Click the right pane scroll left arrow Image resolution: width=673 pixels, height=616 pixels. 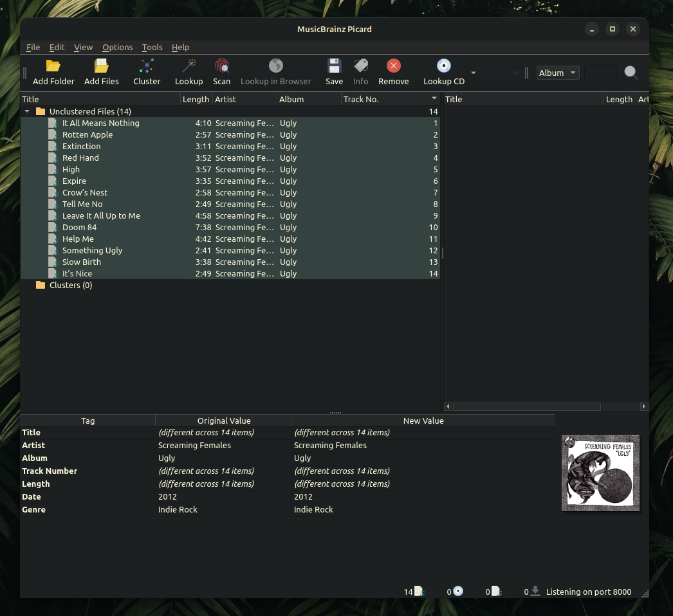[448, 406]
